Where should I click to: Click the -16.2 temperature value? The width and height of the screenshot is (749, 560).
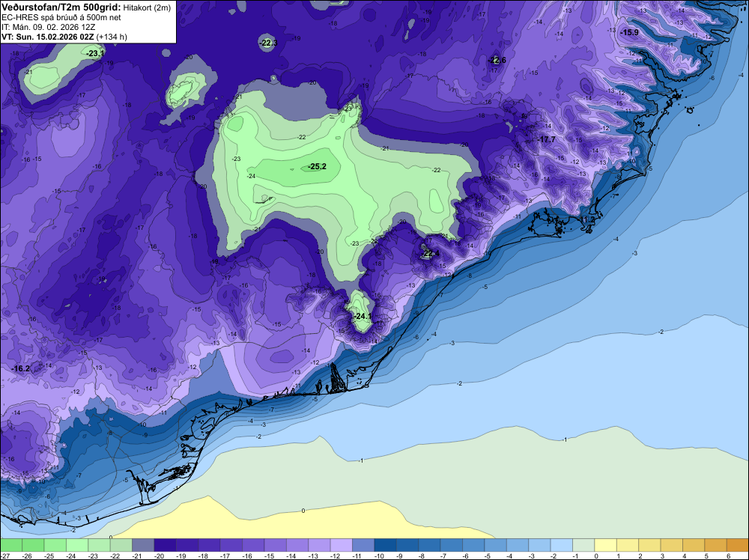pos(20,368)
